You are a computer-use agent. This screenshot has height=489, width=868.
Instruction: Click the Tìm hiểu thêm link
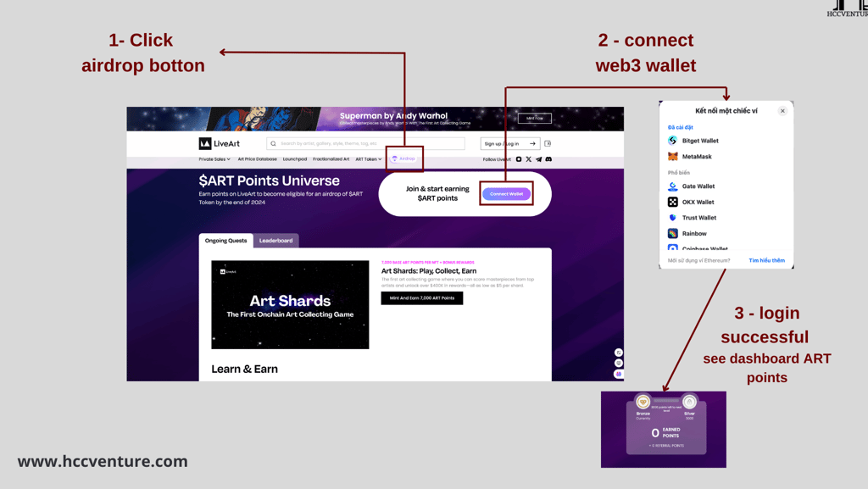pyautogui.click(x=766, y=260)
